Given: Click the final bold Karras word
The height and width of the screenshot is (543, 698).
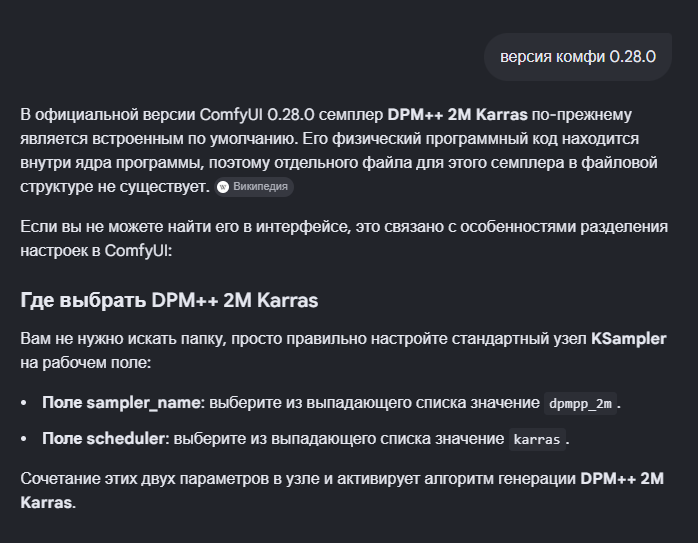Looking at the screenshot, I should tap(46, 502).
